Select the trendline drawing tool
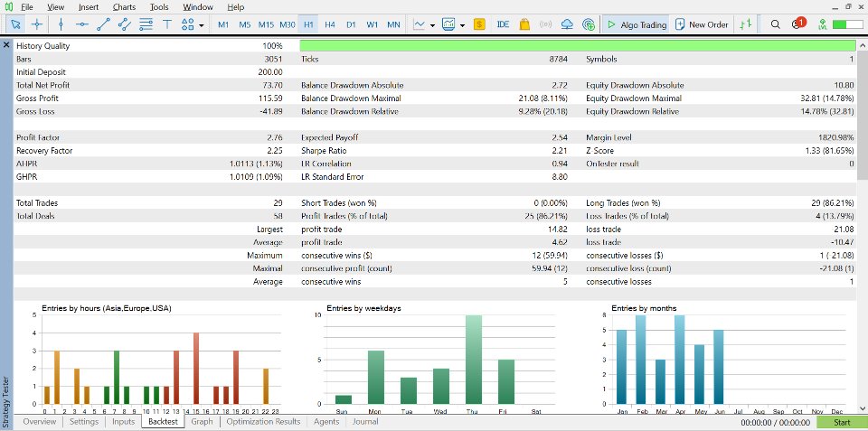 103,24
